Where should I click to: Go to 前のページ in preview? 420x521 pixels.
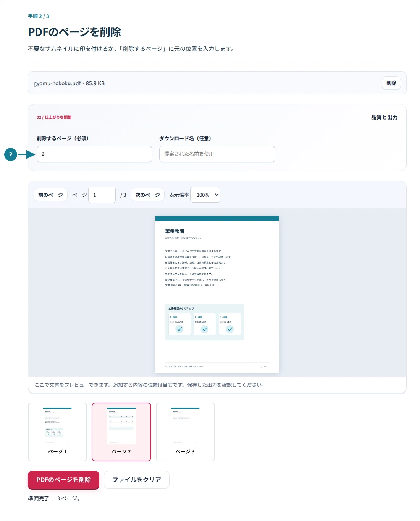coord(50,195)
